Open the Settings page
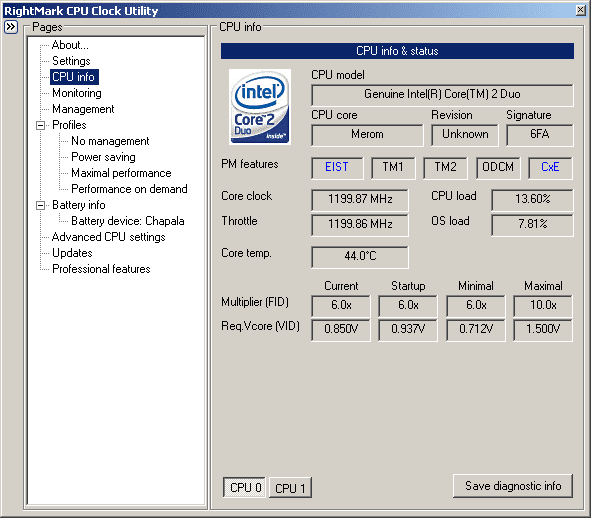The height and width of the screenshot is (518, 591). pos(71,61)
